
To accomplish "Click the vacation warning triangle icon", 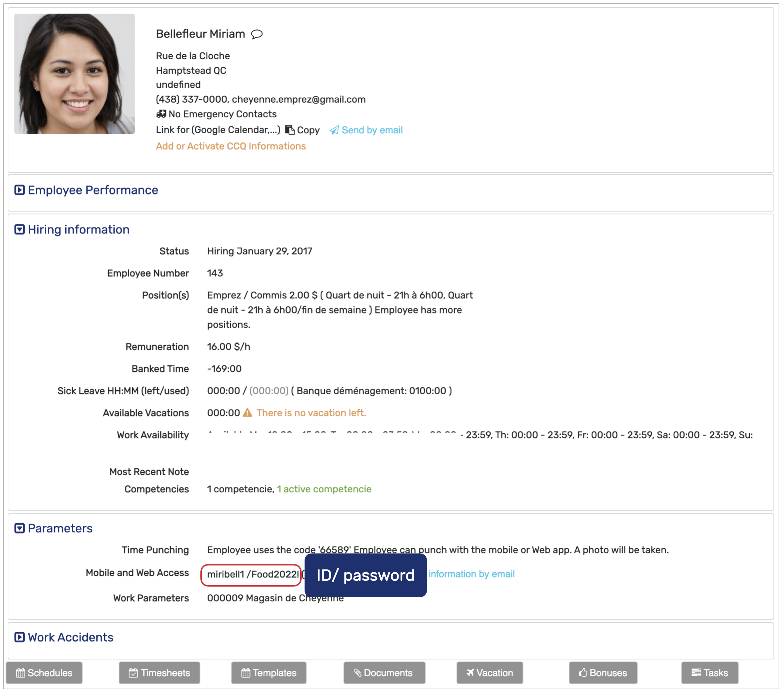I will (x=247, y=413).
